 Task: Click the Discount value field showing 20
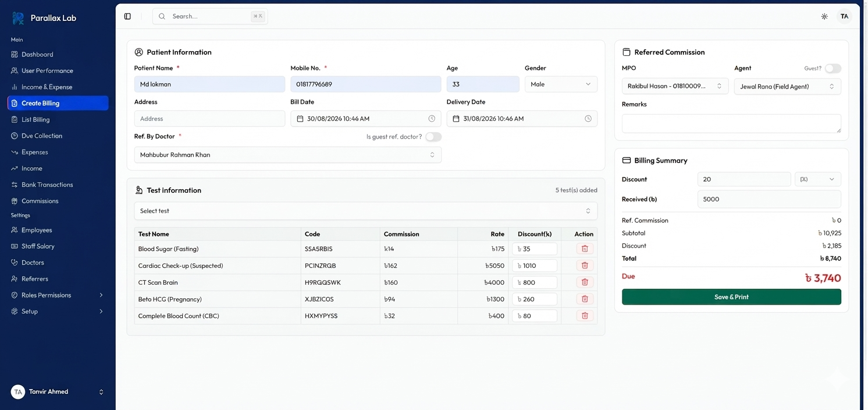[x=744, y=179]
